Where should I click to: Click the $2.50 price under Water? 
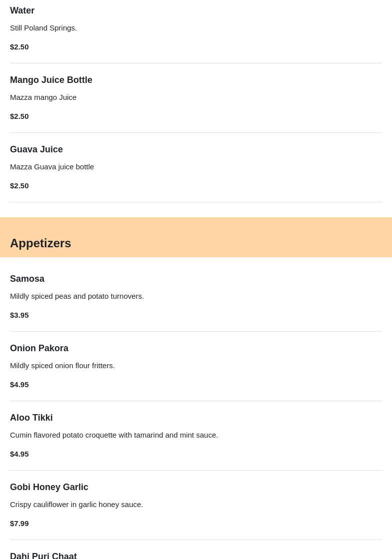click(x=19, y=47)
